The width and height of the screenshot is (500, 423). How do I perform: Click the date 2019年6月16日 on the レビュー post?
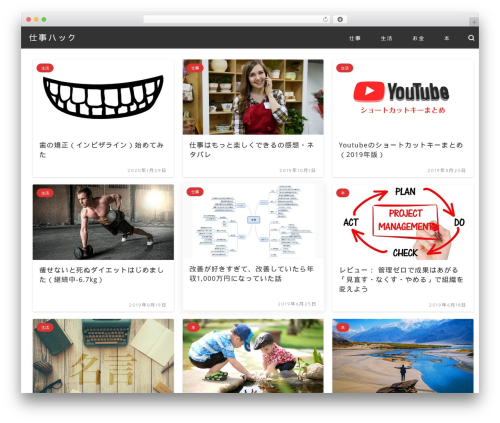[447, 305]
